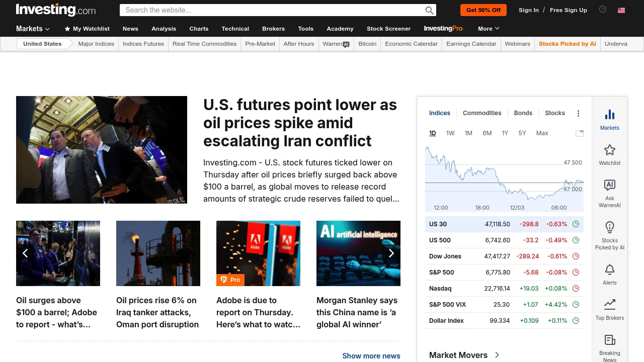This screenshot has height=362, width=644.
Task: Click Sign In link
Action: tap(529, 10)
